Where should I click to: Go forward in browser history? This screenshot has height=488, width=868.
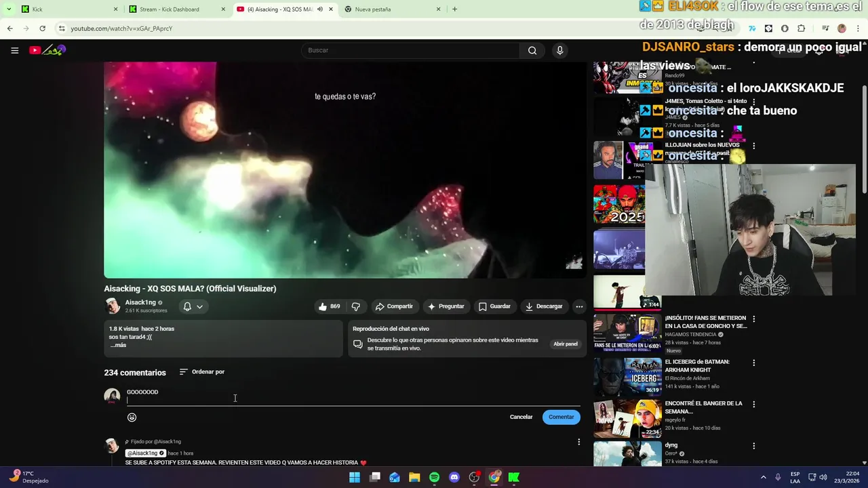click(x=26, y=28)
